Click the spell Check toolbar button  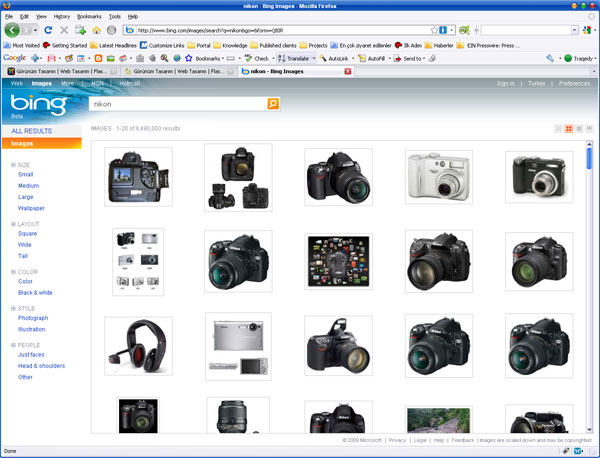point(257,58)
